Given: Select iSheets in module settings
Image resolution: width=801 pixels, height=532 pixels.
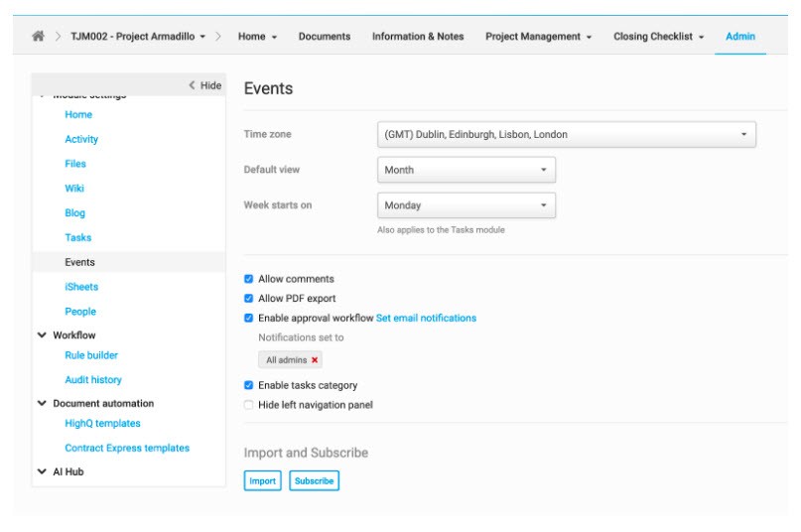Looking at the screenshot, I should 81,287.
